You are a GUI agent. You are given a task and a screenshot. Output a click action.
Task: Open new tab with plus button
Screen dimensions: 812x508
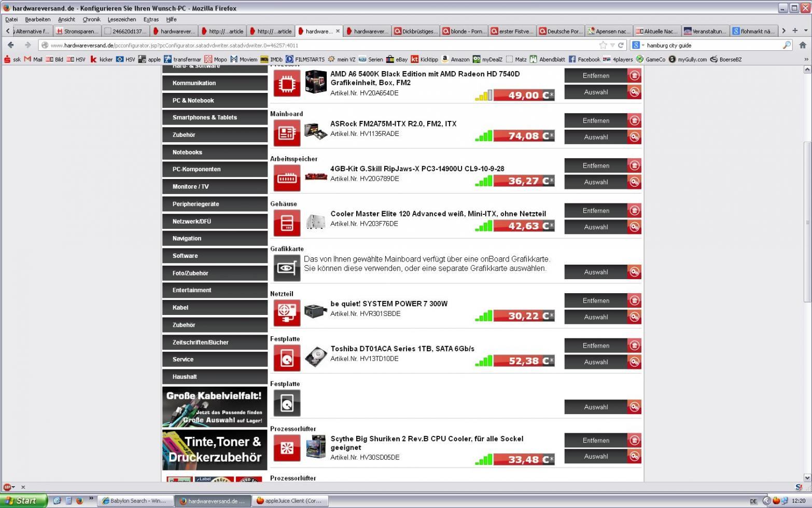click(x=795, y=31)
